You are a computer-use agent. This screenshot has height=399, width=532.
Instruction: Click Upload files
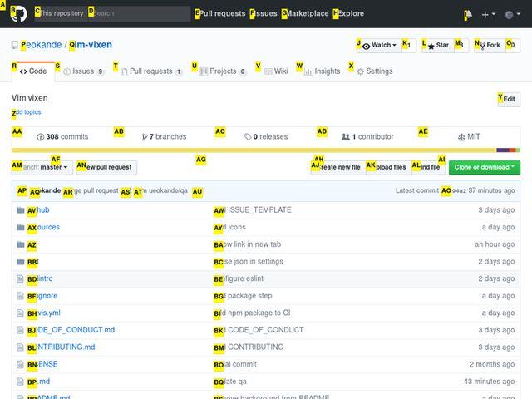point(389,167)
